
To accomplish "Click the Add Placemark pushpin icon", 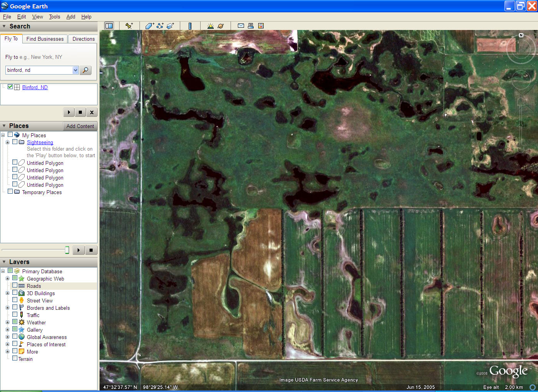I will click(129, 26).
